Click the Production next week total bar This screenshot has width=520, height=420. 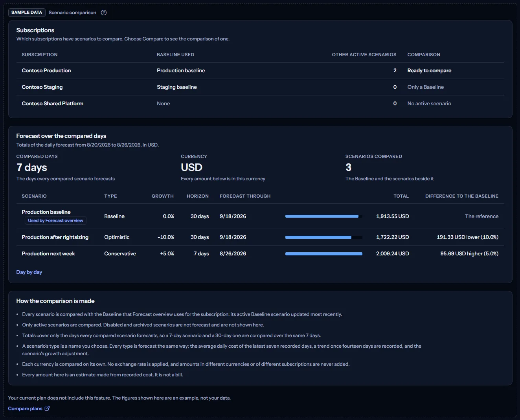pyautogui.click(x=324, y=254)
